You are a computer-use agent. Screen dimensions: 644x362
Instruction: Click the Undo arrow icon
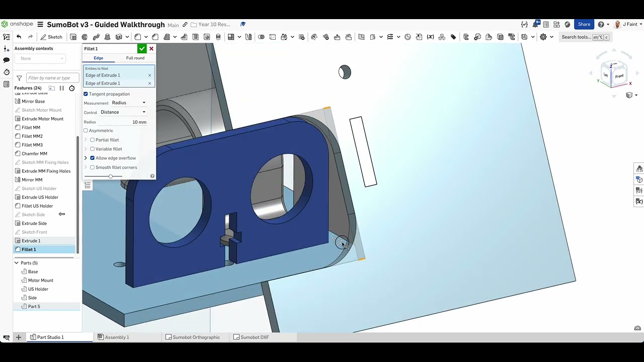pyautogui.click(x=19, y=37)
